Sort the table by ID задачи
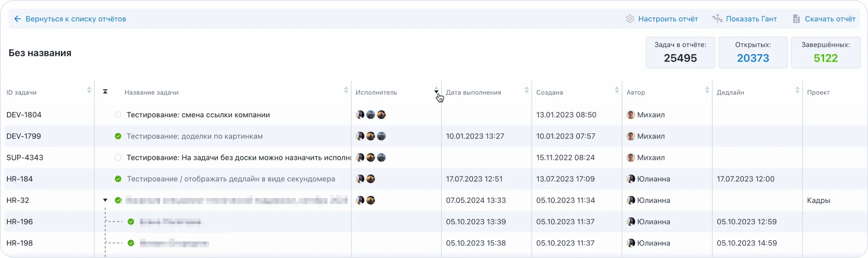 [89, 90]
